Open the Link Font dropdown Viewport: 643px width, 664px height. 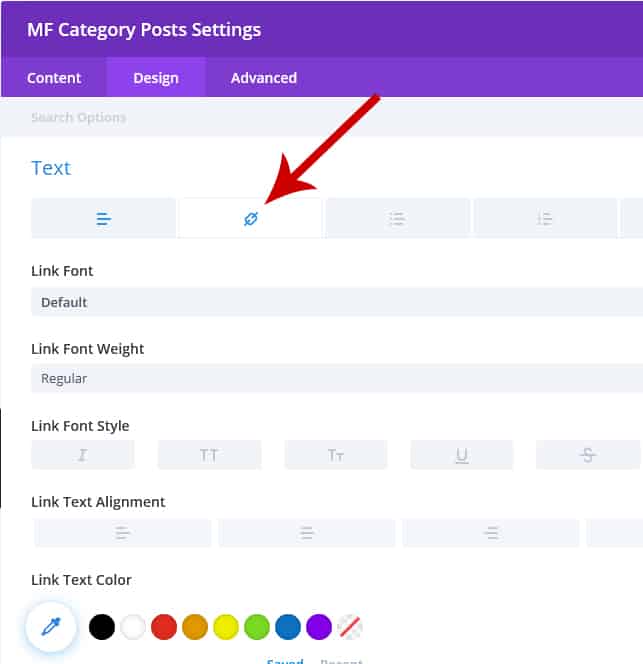tap(336, 302)
